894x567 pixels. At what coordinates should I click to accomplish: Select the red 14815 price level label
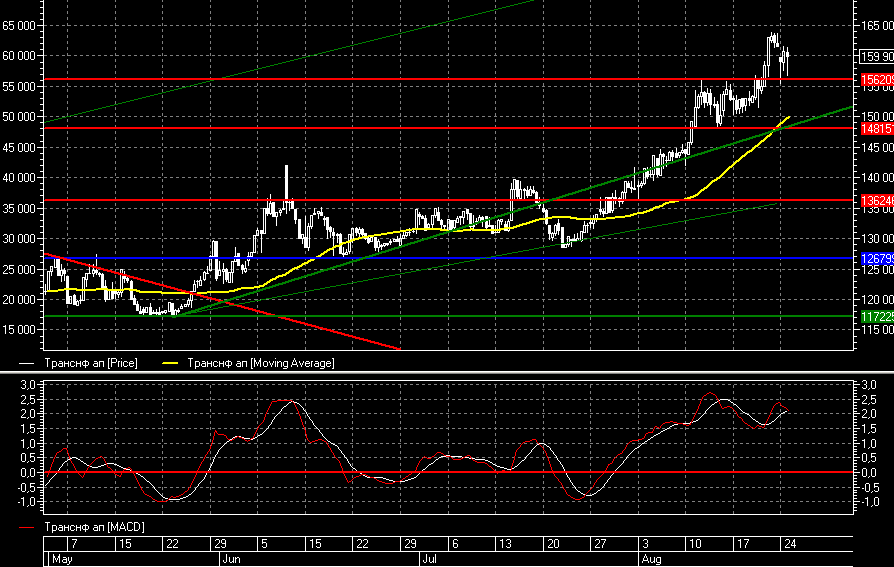tap(876, 129)
